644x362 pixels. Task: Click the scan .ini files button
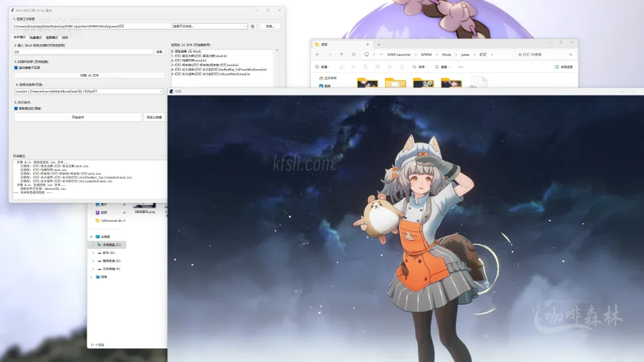pos(89,75)
